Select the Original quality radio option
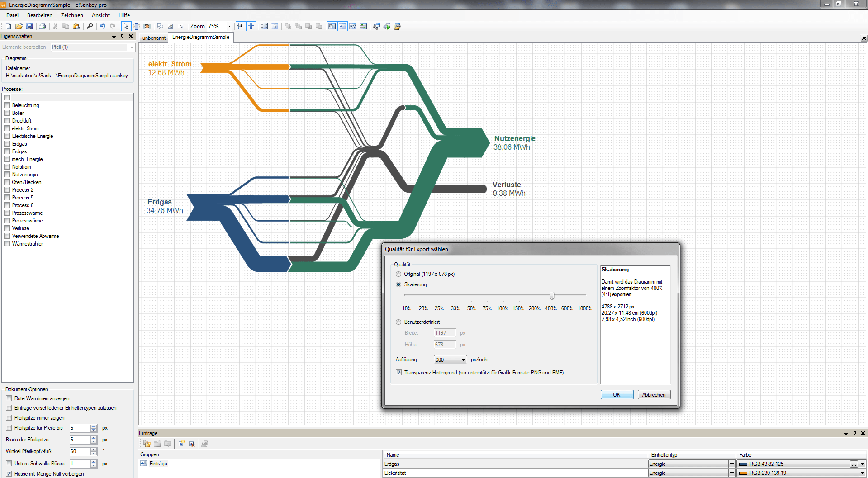Viewport: 868px width, 478px height. click(x=398, y=274)
